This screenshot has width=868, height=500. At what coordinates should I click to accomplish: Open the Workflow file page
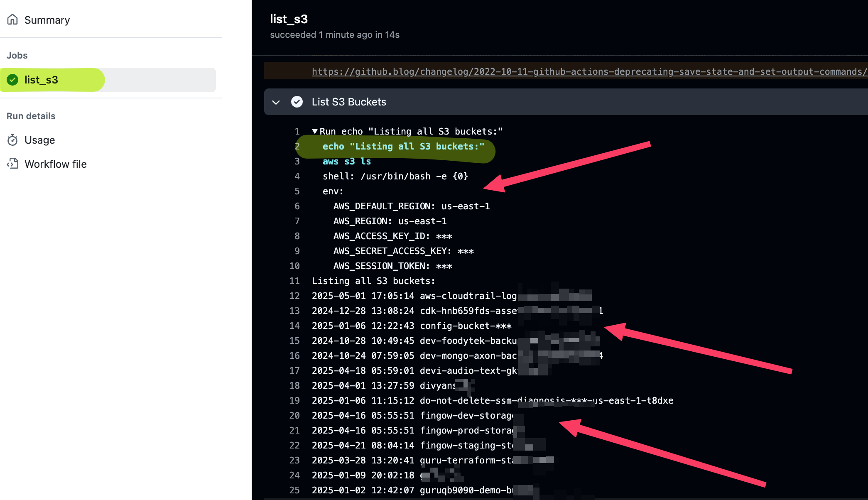coord(55,164)
